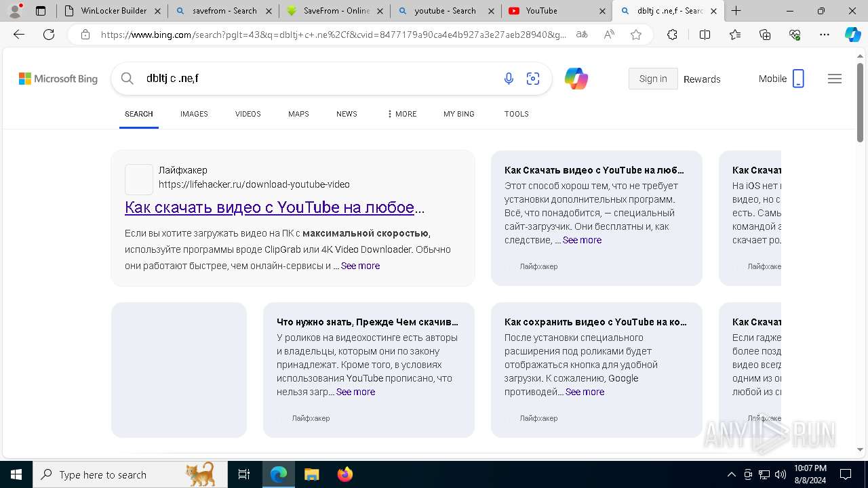Open the Extensions puzzle icon
868x488 pixels.
(x=672, y=35)
